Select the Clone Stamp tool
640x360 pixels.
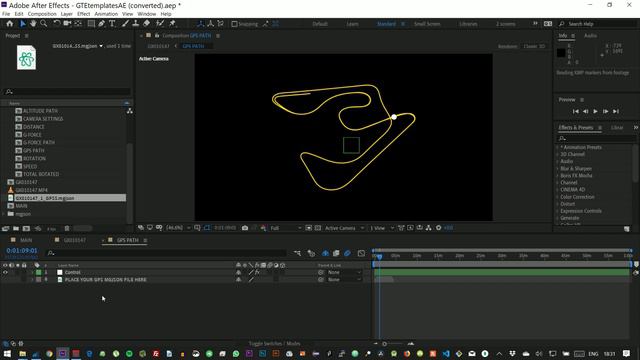click(x=136, y=24)
